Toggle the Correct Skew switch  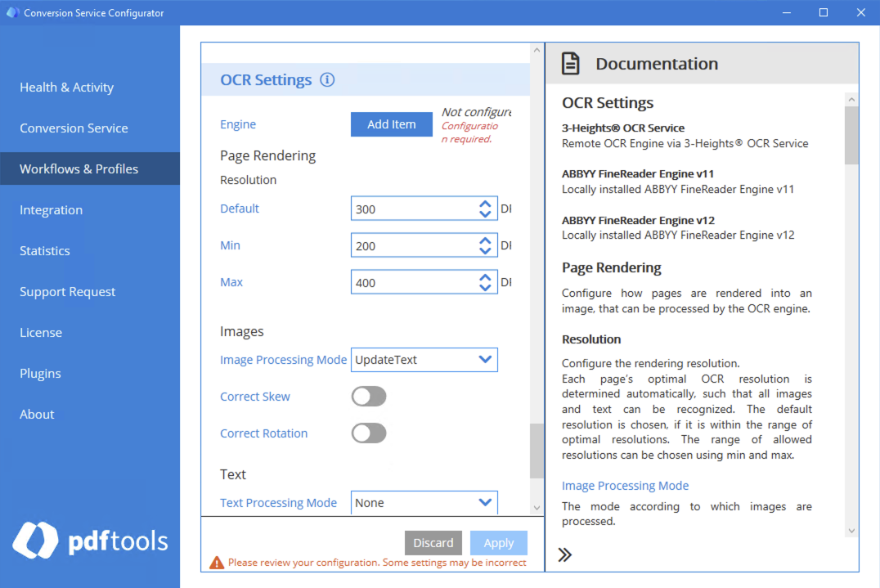[369, 397]
